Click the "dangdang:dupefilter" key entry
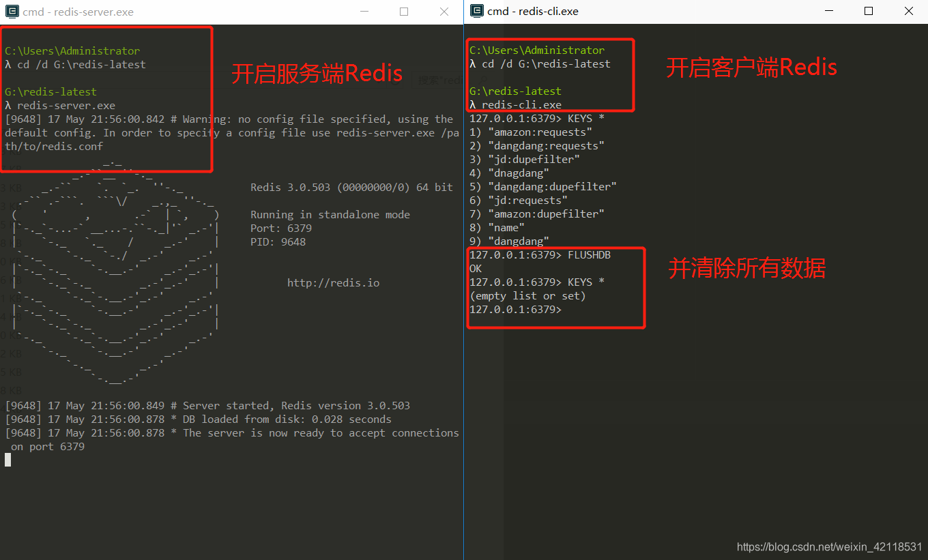The image size is (928, 560). [x=543, y=186]
